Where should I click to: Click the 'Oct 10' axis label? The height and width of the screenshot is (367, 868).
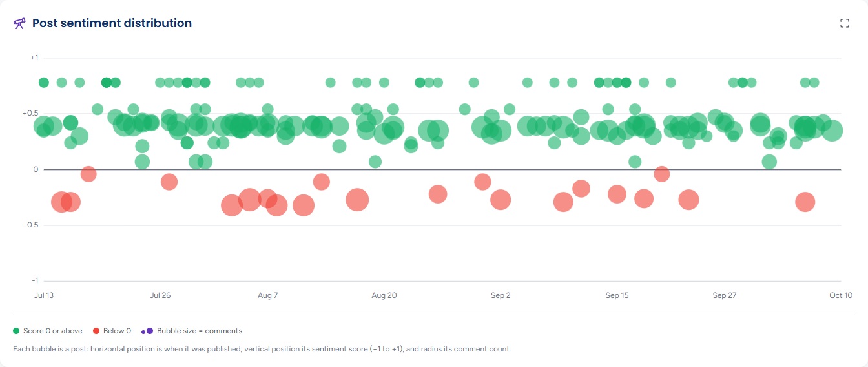841,295
